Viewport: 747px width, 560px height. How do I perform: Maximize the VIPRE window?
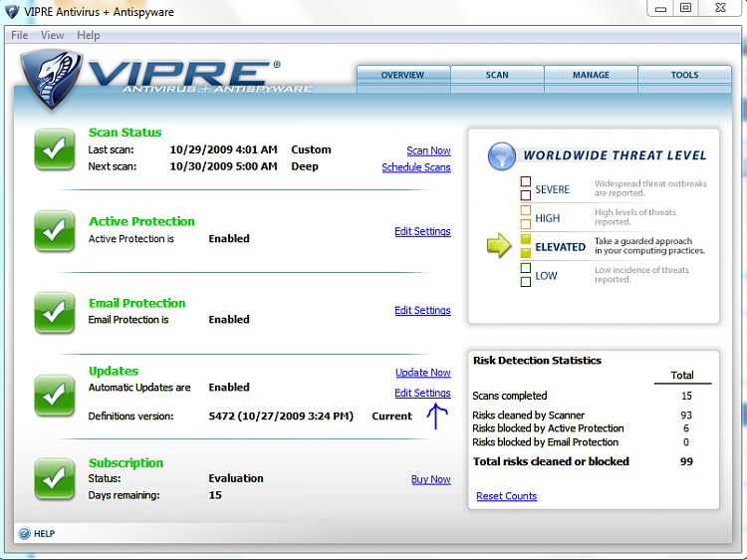point(685,8)
